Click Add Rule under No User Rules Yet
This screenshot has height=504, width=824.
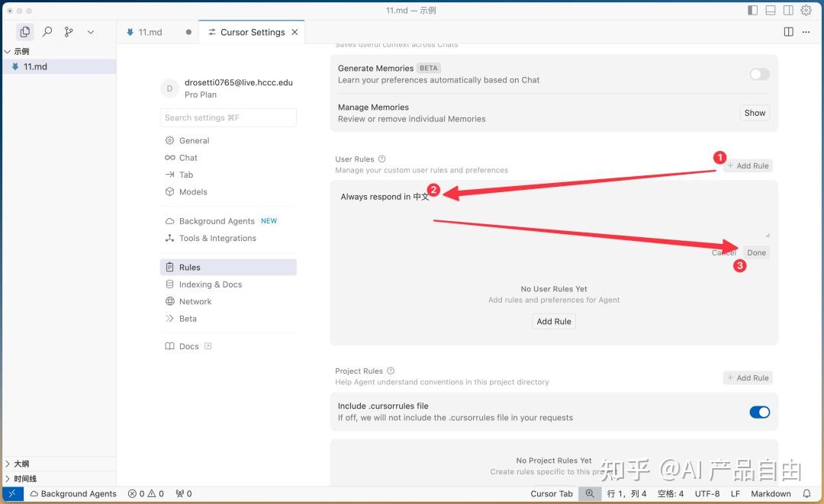554,321
